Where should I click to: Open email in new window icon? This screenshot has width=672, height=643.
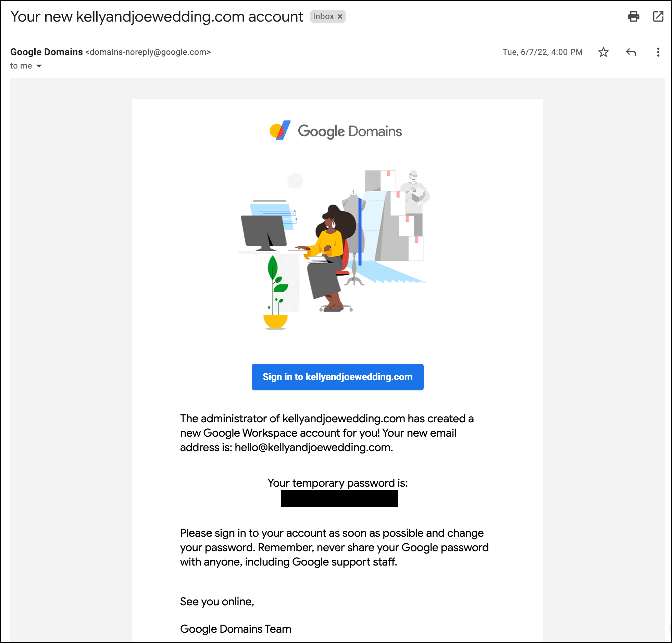[658, 16]
